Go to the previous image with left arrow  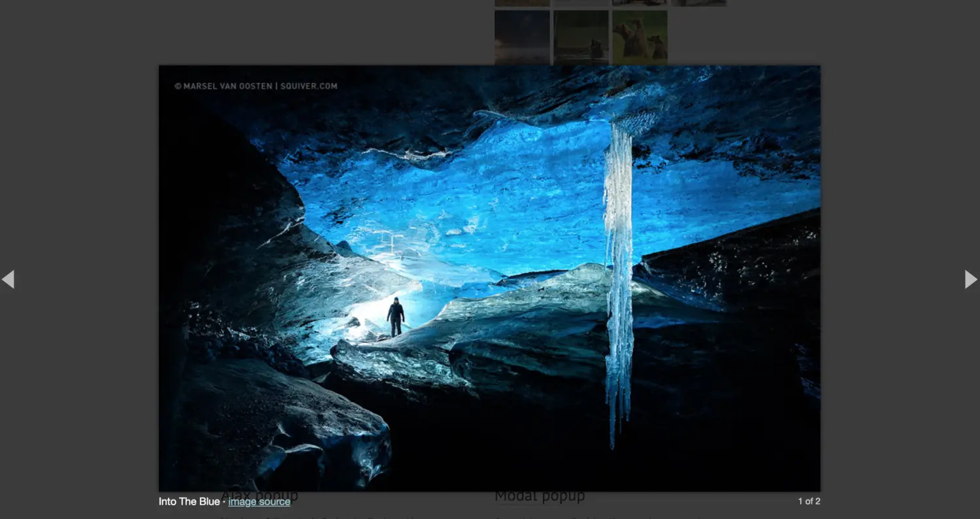[x=8, y=279]
